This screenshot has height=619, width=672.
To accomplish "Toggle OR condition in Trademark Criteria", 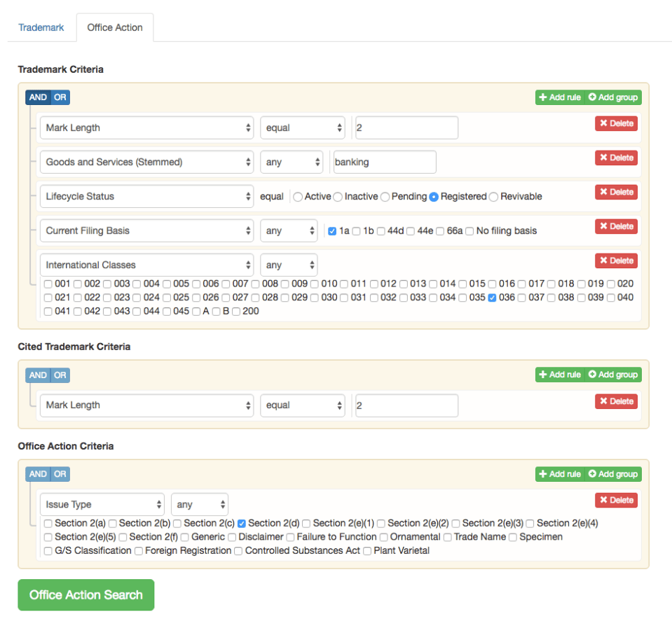I will (x=60, y=97).
